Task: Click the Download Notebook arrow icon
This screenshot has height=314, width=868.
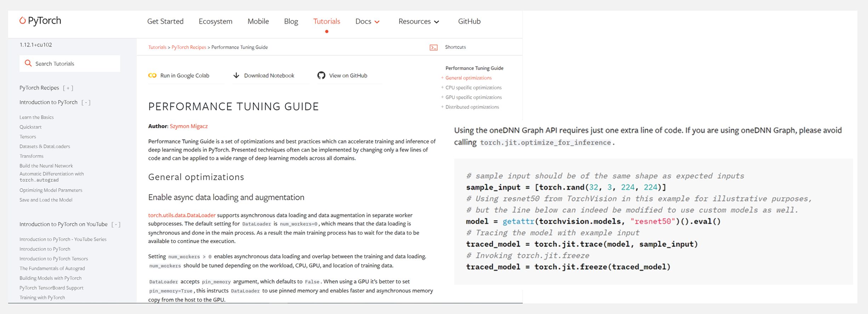Action: [x=236, y=75]
